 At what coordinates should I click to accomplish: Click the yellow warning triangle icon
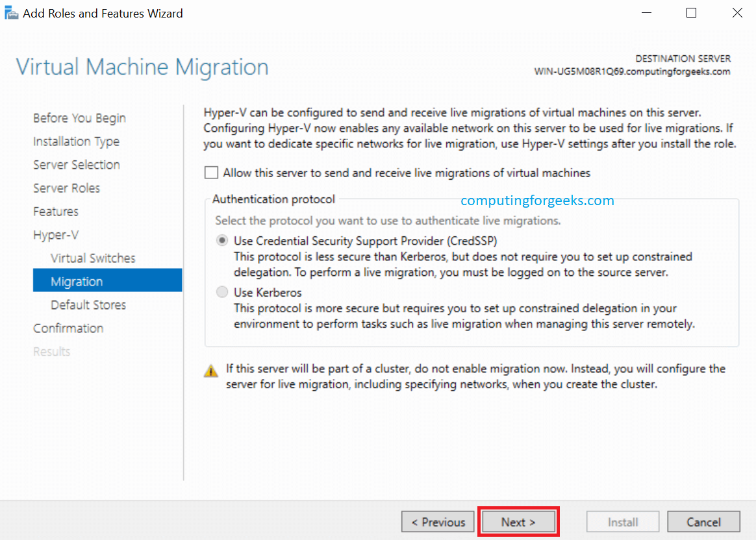(211, 371)
